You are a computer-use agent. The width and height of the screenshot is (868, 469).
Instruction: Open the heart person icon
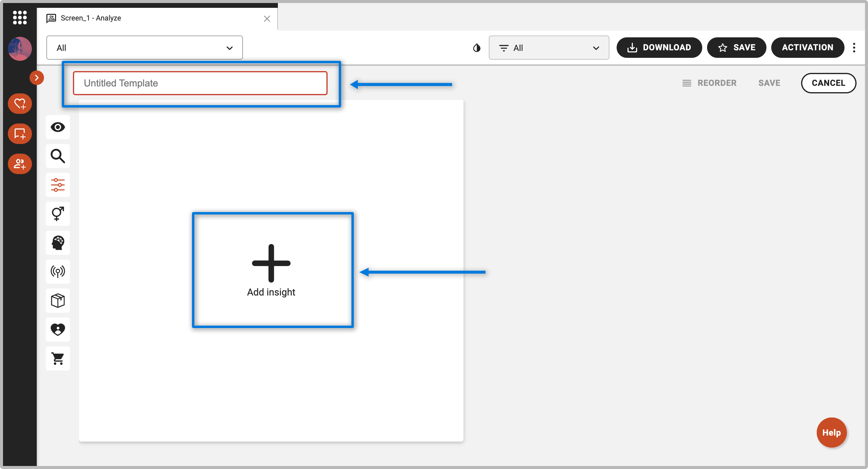pyautogui.click(x=58, y=329)
